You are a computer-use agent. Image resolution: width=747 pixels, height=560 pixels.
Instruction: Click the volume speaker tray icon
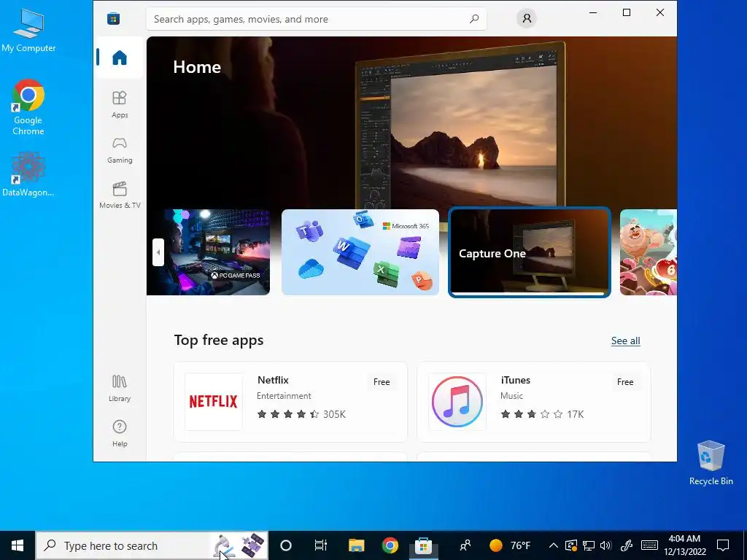[605, 545]
